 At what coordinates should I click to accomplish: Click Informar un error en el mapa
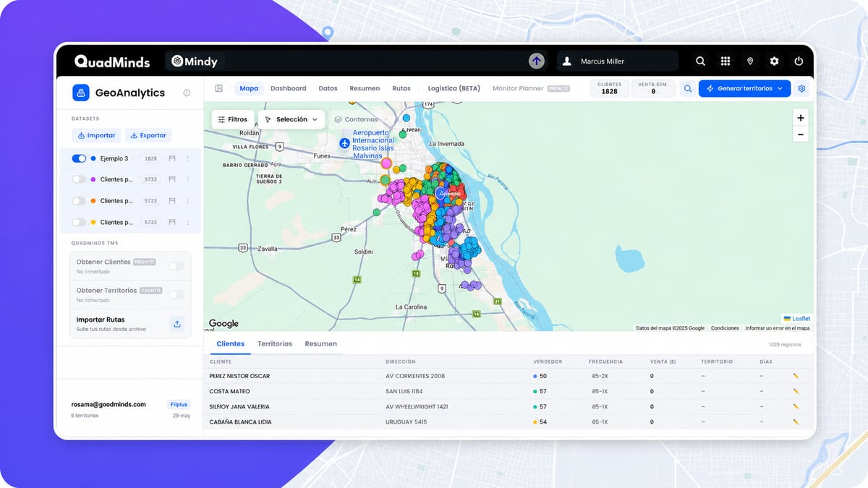(778, 328)
